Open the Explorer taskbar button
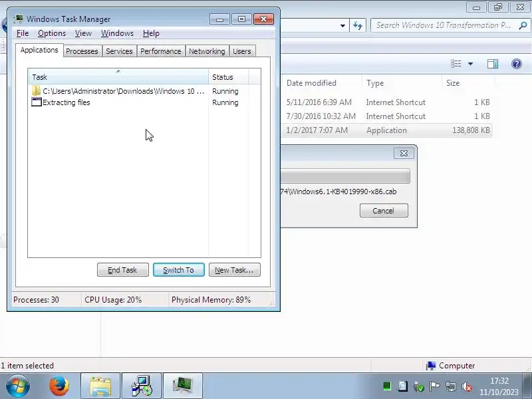Image resolution: width=532 pixels, height=399 pixels. point(100,386)
